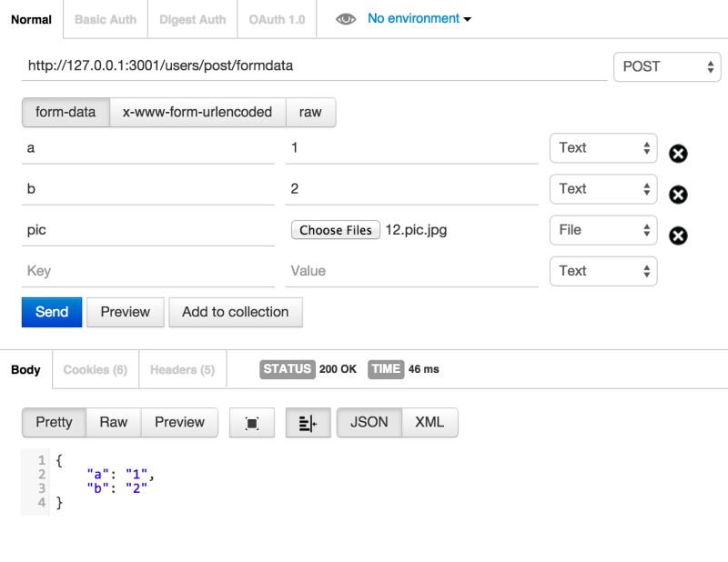Open the Cookies (6) tab
Viewport: 728px width, 562px height.
(96, 370)
